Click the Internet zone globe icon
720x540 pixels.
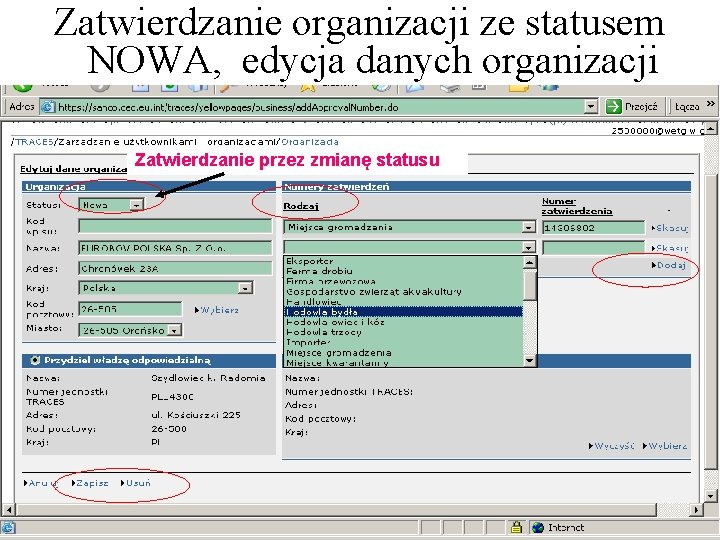538,527
